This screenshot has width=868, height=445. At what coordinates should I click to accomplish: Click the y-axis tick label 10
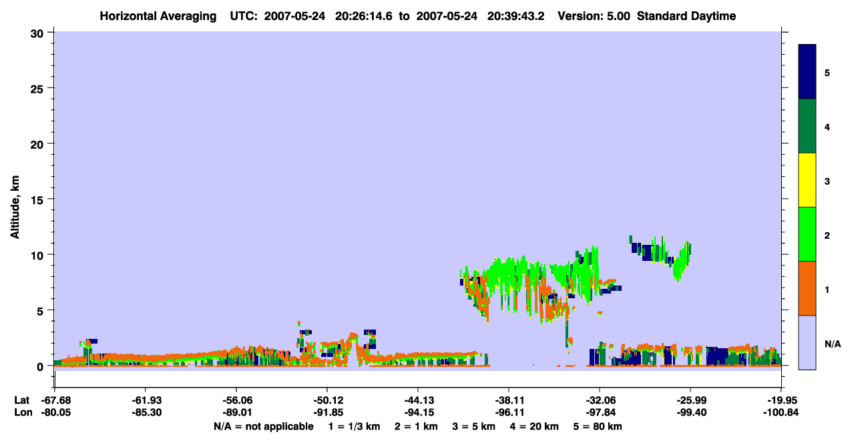pyautogui.click(x=39, y=255)
